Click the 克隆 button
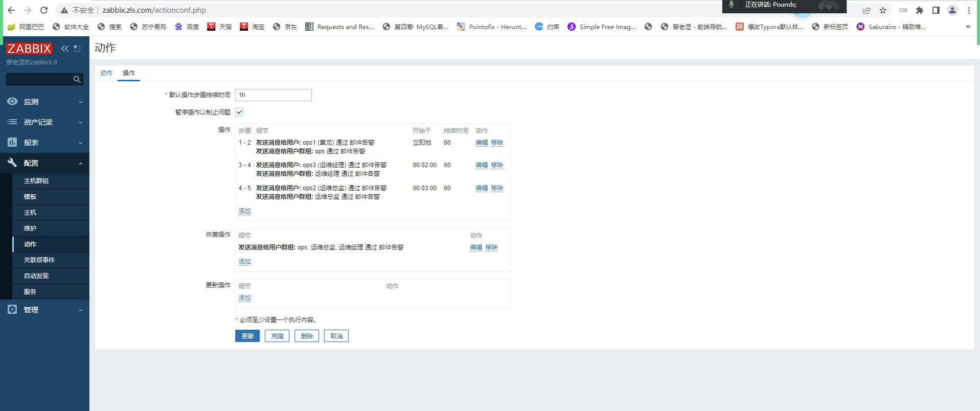This screenshot has width=980, height=411. point(277,336)
